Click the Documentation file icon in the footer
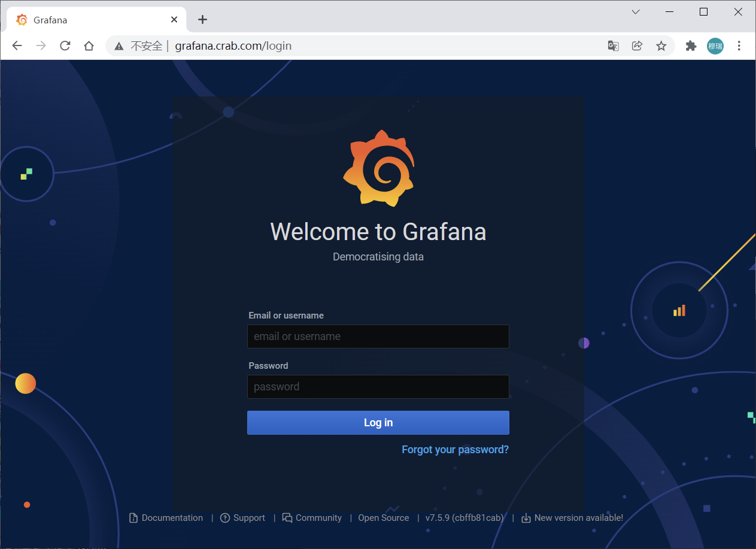 coord(133,518)
